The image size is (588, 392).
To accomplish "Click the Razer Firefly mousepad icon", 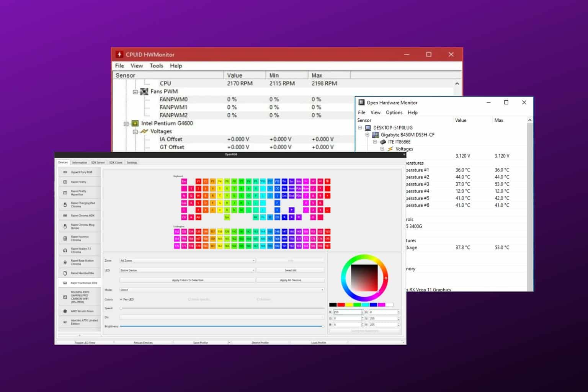I will pyautogui.click(x=65, y=182).
